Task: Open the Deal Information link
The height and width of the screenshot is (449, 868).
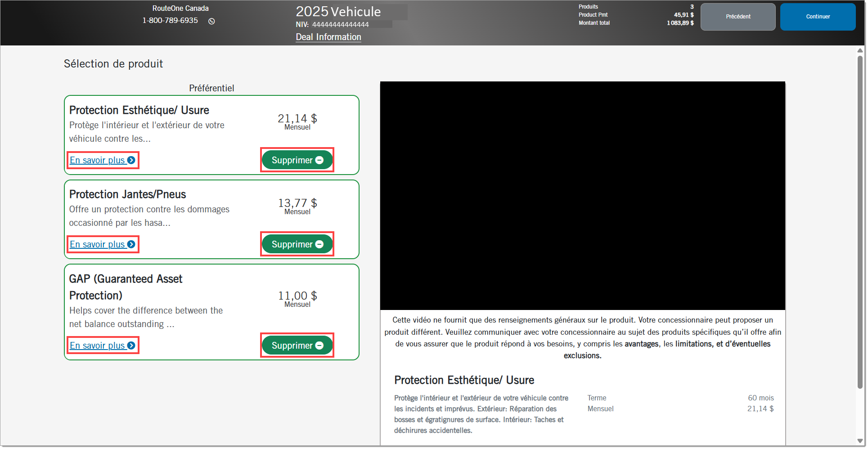Action: click(x=328, y=37)
